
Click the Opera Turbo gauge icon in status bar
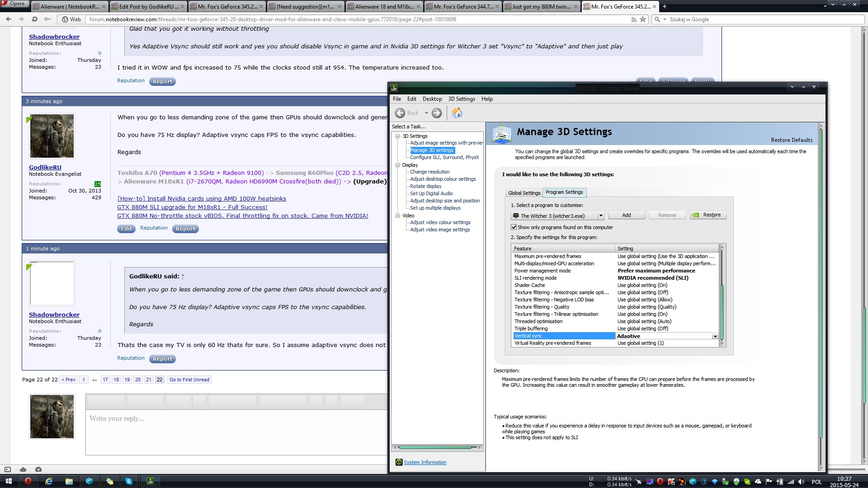point(38,469)
